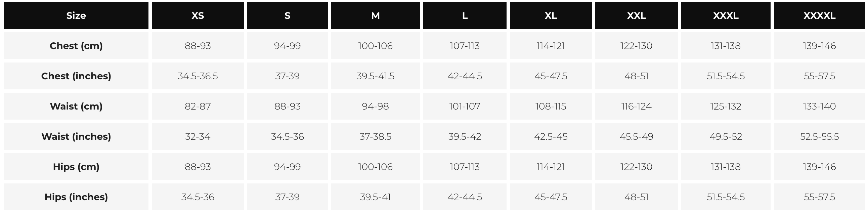Click the 52.5-55.5 waist inches cell
The width and height of the screenshot is (868, 211).
click(819, 136)
